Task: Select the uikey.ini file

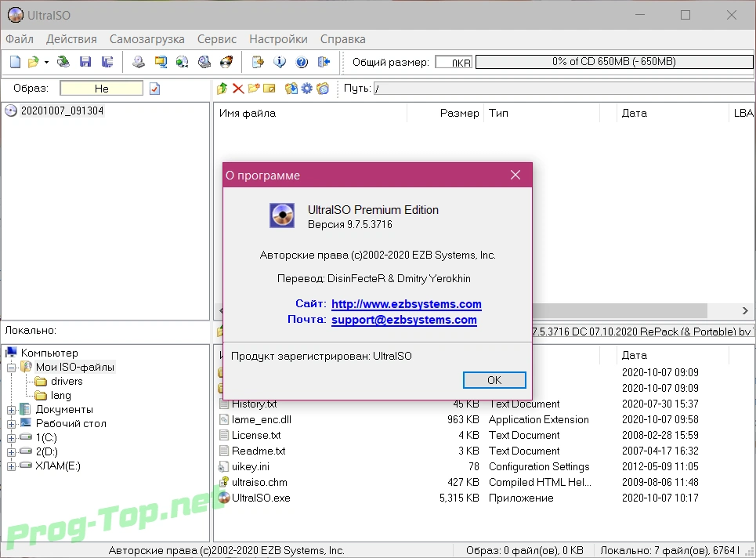Action: coord(250,467)
